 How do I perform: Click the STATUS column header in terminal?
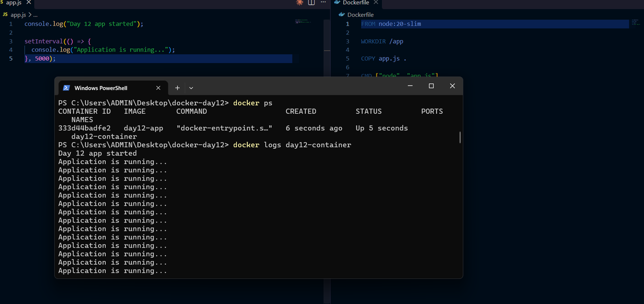[368, 111]
